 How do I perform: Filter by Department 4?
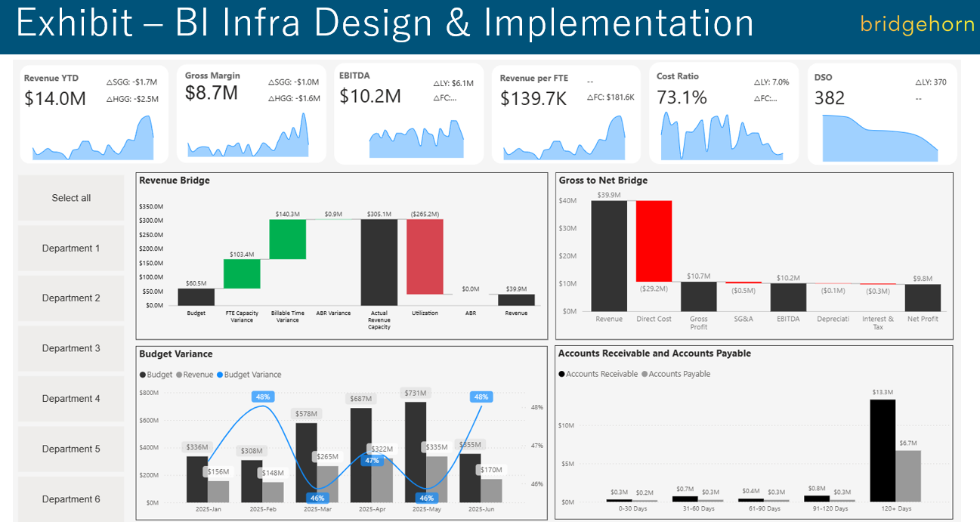click(x=71, y=398)
